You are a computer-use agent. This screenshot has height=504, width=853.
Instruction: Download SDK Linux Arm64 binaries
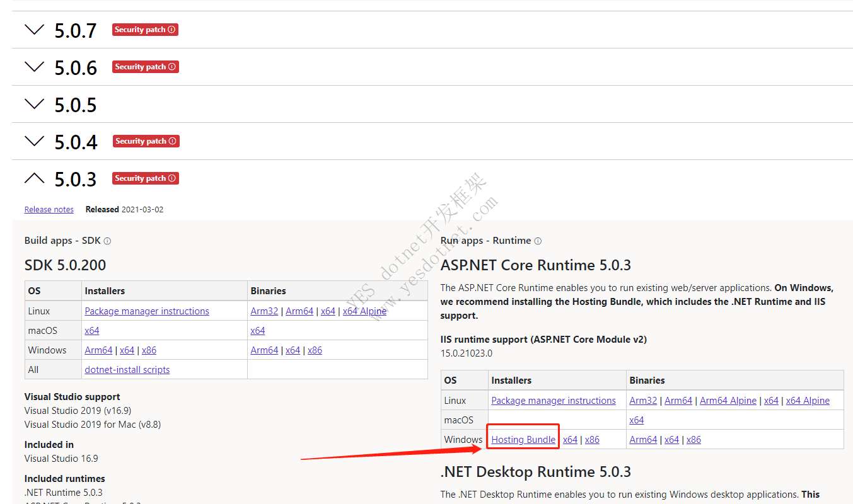(299, 311)
